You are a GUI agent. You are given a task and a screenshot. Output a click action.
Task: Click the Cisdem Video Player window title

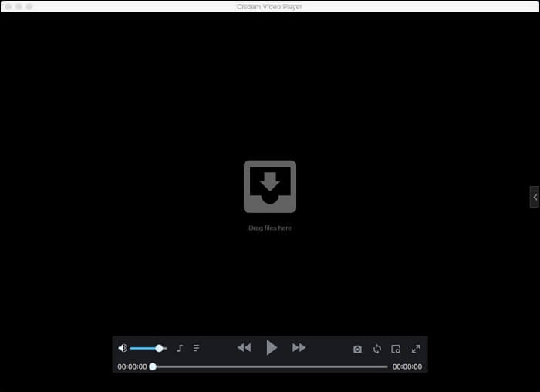[x=270, y=6]
